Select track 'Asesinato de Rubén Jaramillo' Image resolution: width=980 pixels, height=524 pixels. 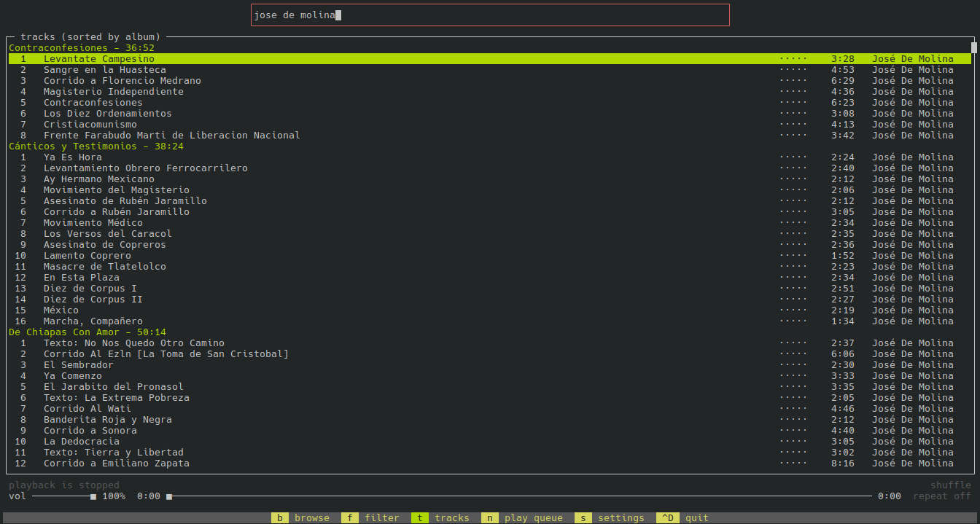pos(490,201)
